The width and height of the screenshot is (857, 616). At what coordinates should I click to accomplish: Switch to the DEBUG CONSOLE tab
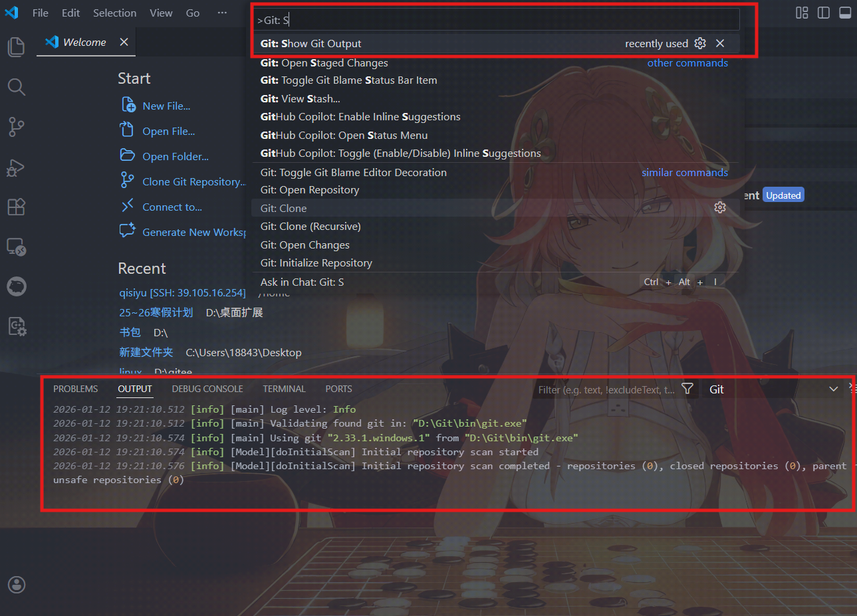point(207,389)
